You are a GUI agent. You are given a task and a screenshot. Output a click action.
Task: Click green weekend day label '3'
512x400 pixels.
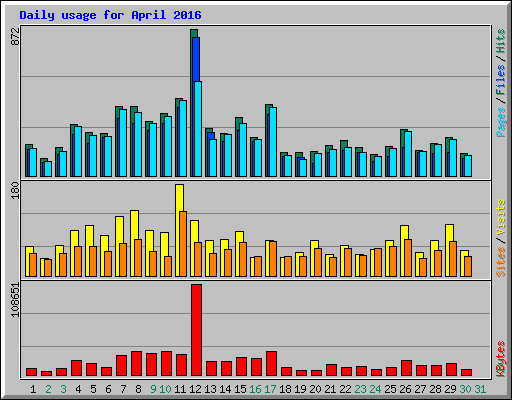click(x=63, y=389)
